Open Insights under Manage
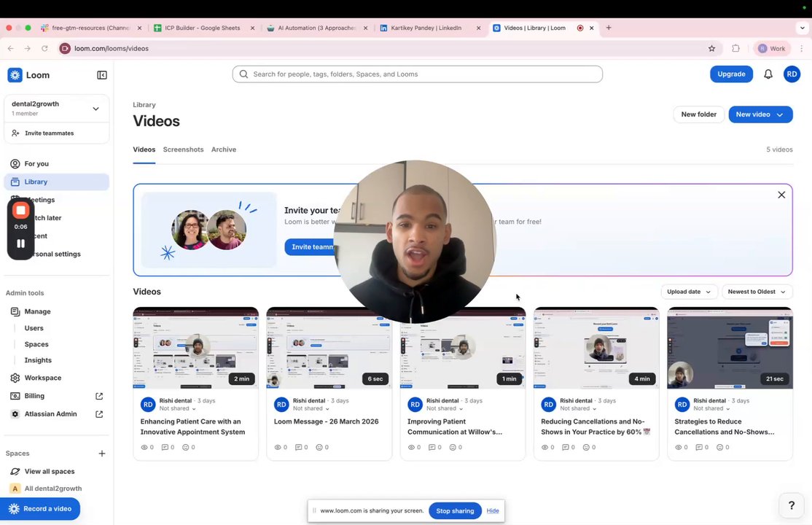The width and height of the screenshot is (812, 525). click(x=38, y=360)
